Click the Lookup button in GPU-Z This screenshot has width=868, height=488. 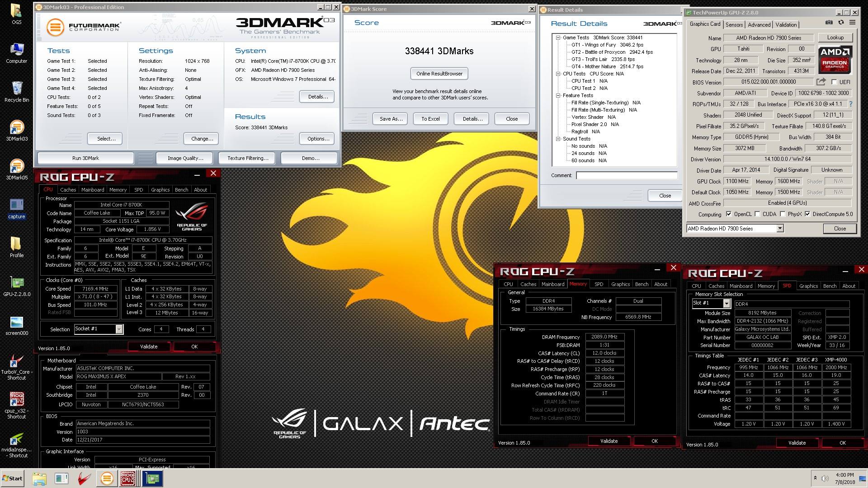(835, 38)
